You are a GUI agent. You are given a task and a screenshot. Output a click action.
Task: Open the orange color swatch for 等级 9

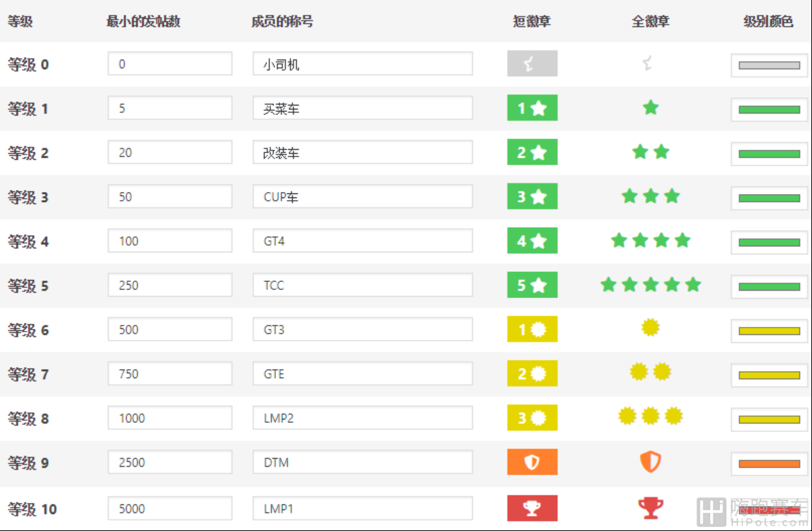[769, 464]
